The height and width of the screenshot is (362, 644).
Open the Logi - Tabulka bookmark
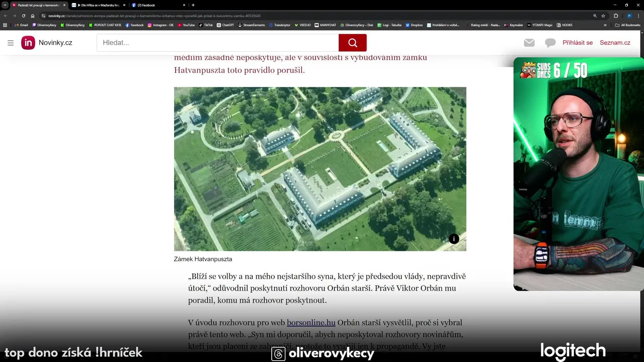(x=389, y=25)
